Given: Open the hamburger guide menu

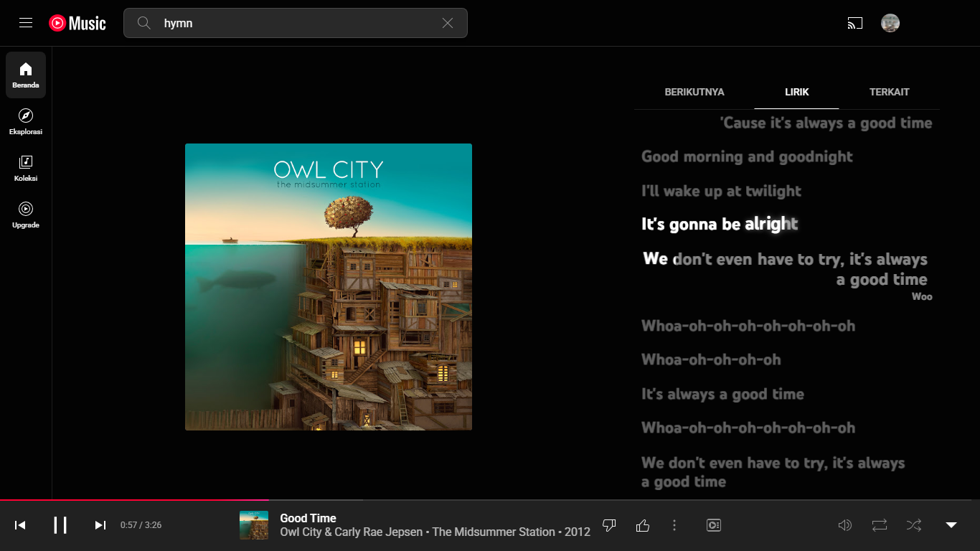Looking at the screenshot, I should pos(26,23).
